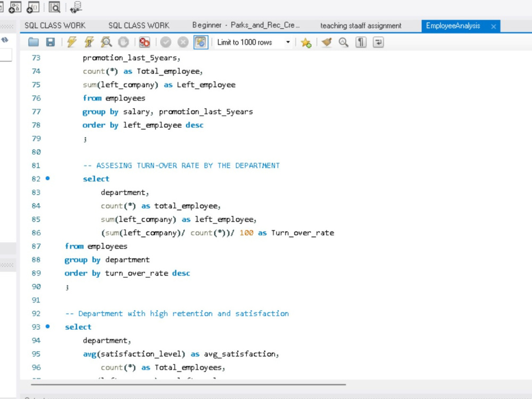Click the sidebar refresh arrows icon
This screenshot has width=532, height=399.
pyautogui.click(x=5, y=40)
